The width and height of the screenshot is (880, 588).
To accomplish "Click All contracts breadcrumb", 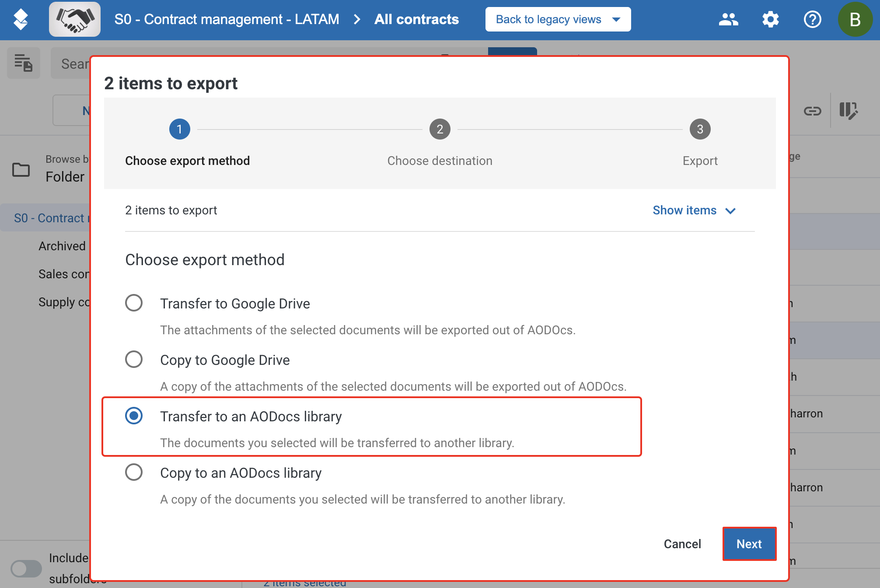I will point(416,19).
